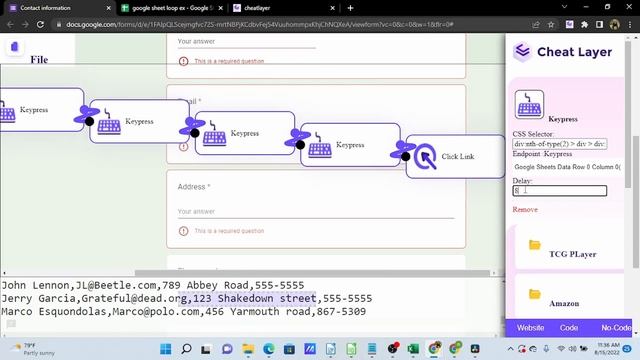The height and width of the screenshot is (360, 640).
Task: Click the Jerry Garcia data row
Action: pos(187,298)
